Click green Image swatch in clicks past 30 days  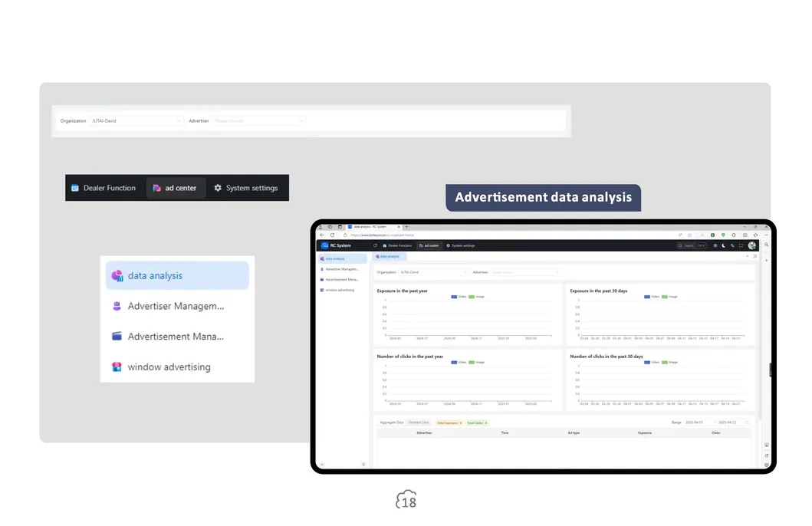(x=665, y=362)
